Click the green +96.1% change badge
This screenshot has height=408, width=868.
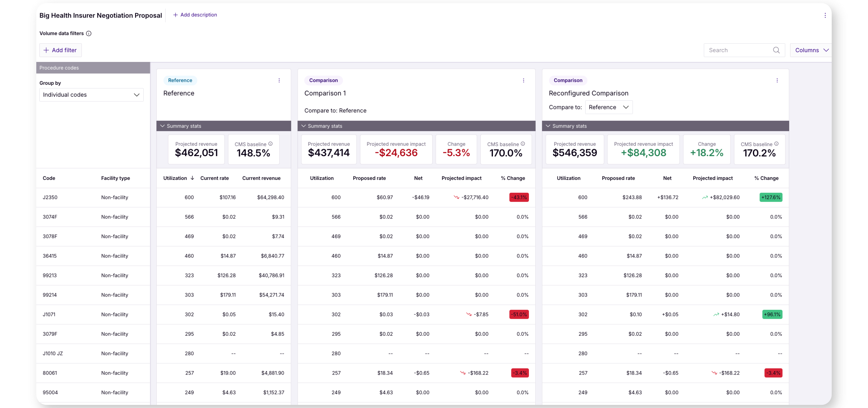coord(772,314)
